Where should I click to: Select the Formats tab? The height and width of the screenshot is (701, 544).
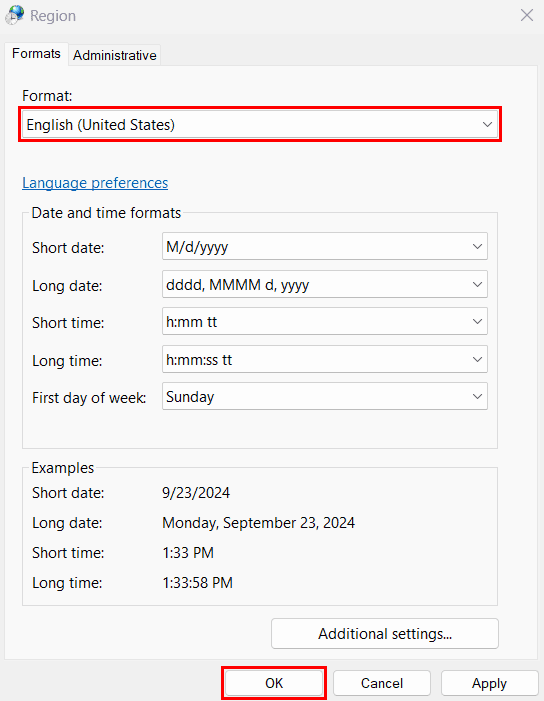click(x=36, y=54)
